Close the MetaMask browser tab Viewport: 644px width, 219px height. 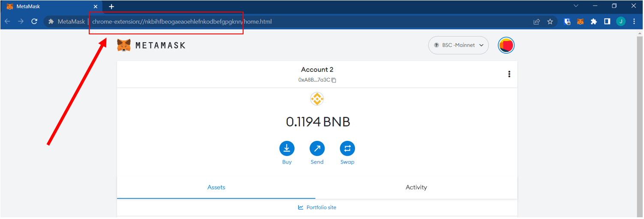pos(96,6)
